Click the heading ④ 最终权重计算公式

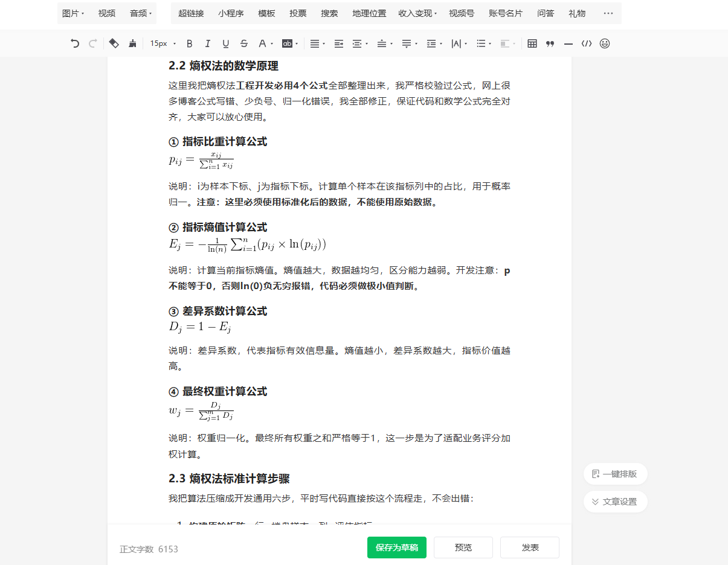point(217,392)
